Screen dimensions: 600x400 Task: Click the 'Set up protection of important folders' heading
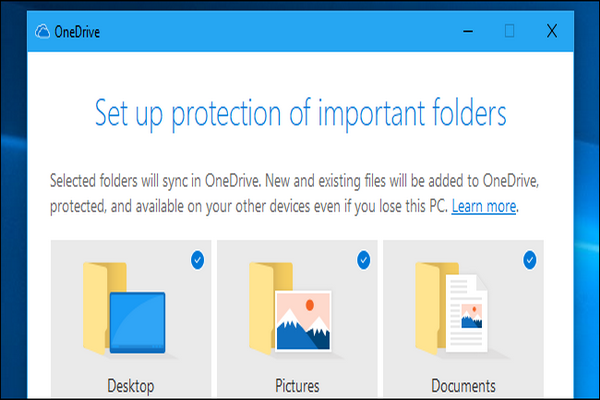coord(301,115)
